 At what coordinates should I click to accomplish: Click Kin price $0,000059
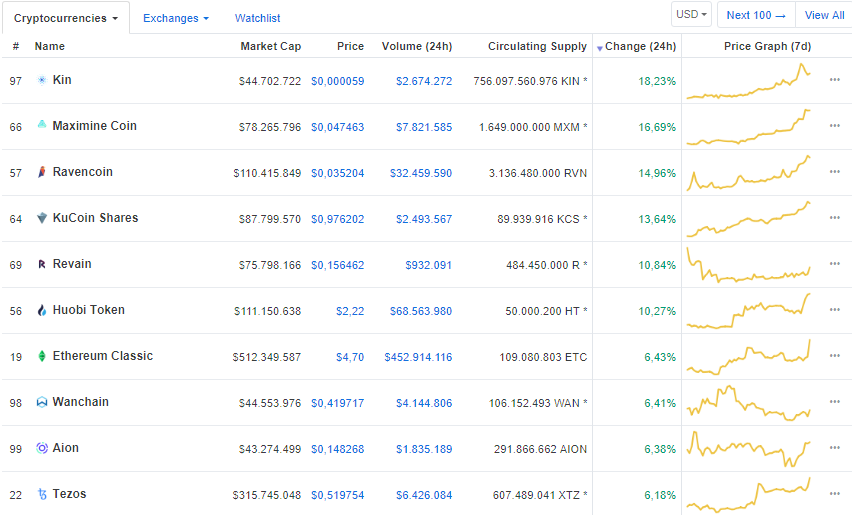[x=337, y=81]
